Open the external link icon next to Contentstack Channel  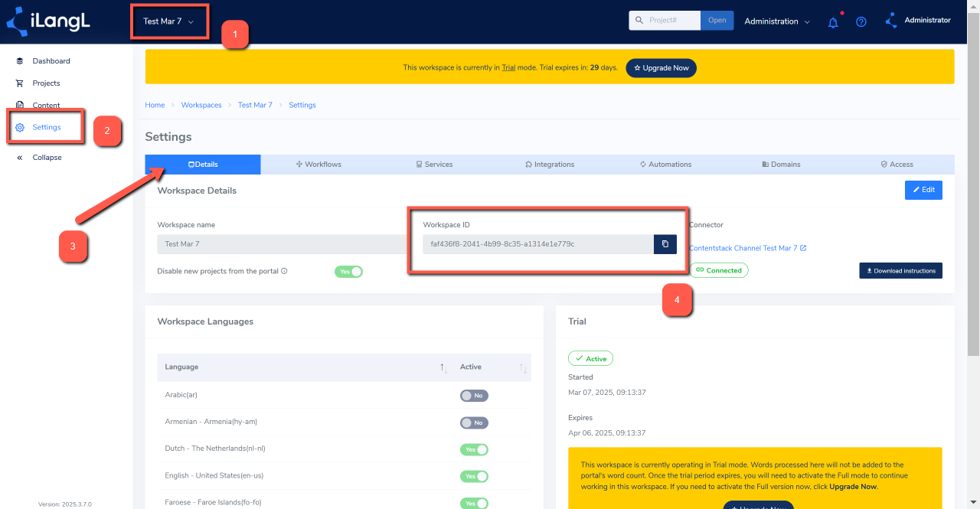(803, 248)
